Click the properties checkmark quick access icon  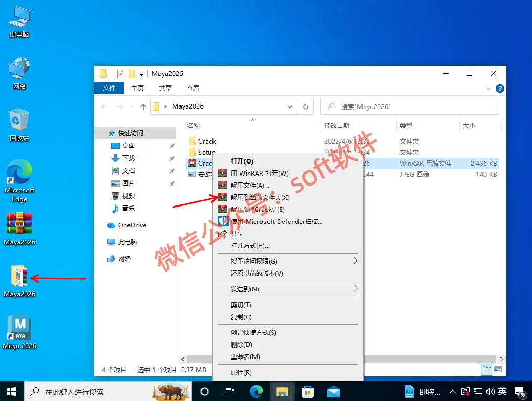coord(120,73)
